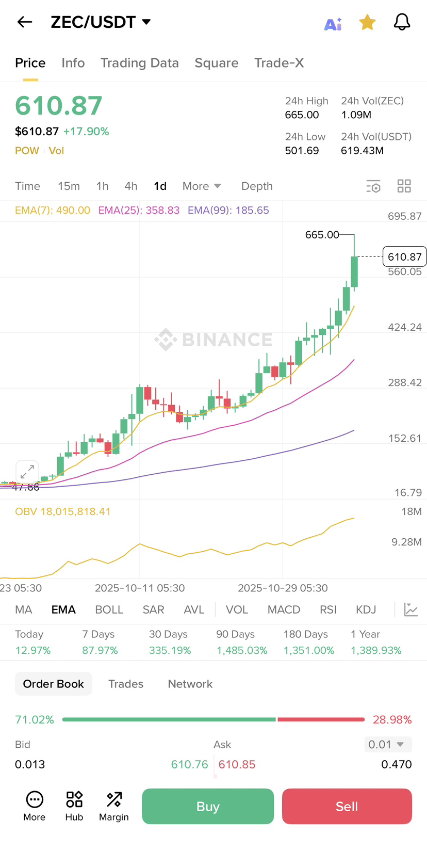
Task: Switch to the Info tab
Action: tap(73, 63)
